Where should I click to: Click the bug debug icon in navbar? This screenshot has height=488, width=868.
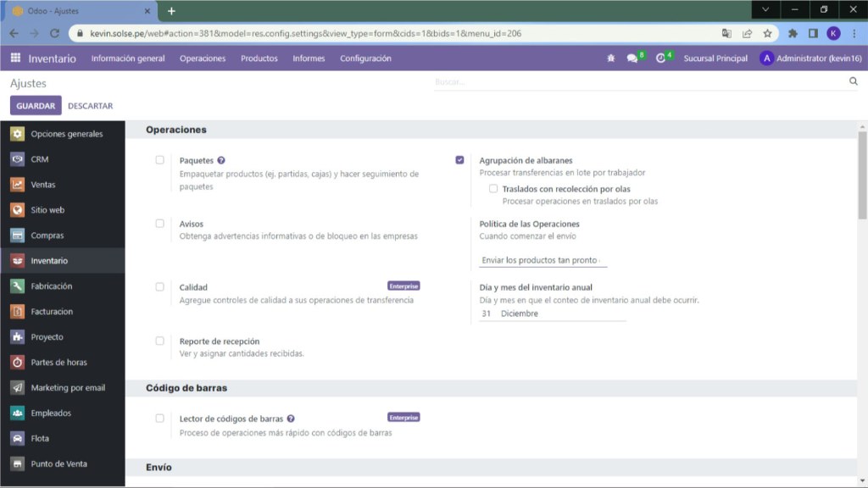(x=611, y=58)
